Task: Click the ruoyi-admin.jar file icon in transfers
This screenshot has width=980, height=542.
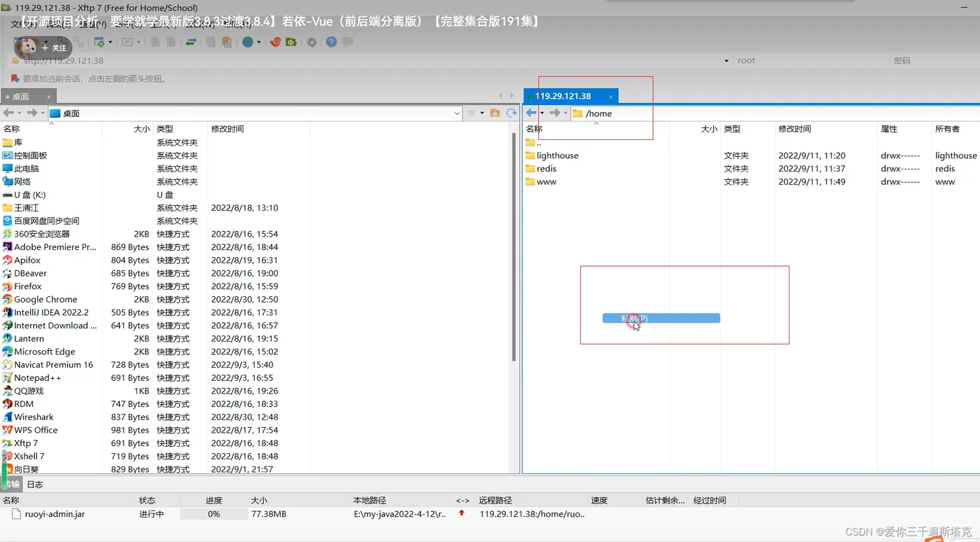Action: [17, 514]
